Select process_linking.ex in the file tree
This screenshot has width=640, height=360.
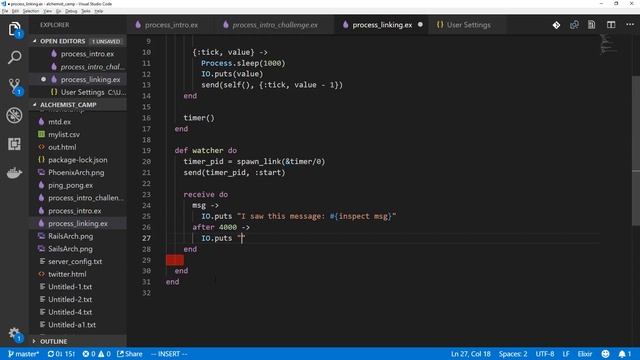click(x=78, y=224)
